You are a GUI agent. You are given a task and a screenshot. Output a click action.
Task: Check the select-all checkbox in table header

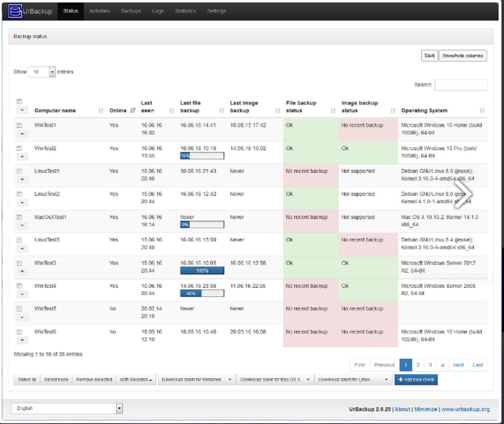(x=19, y=102)
